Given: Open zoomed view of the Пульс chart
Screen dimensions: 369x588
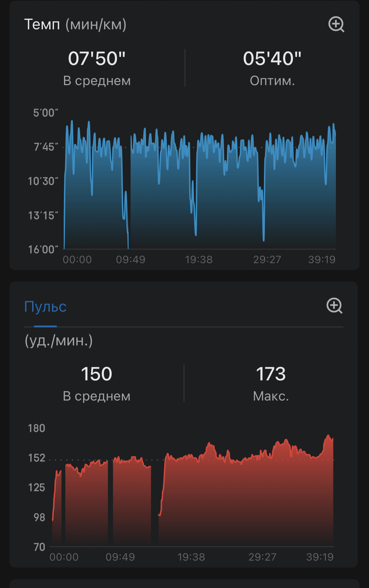Looking at the screenshot, I should (x=334, y=306).
